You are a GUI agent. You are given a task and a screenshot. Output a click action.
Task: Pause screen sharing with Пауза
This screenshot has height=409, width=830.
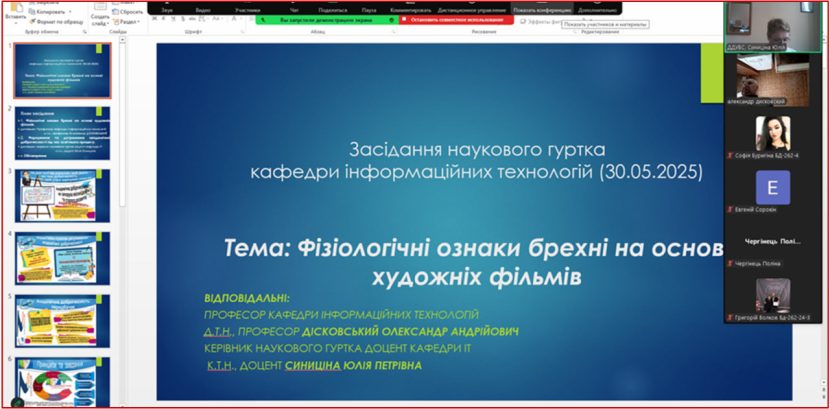pyautogui.click(x=369, y=9)
